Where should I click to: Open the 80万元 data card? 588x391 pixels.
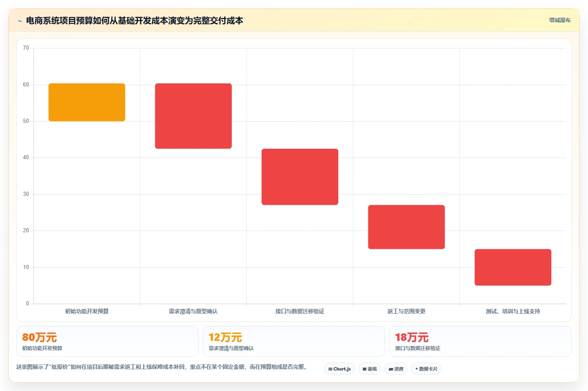pos(107,341)
